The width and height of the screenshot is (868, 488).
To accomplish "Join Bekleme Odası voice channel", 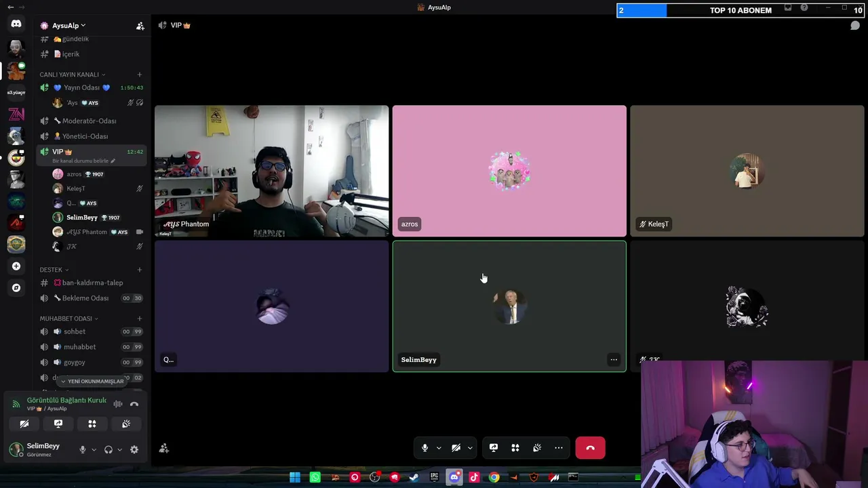I will click(92, 298).
